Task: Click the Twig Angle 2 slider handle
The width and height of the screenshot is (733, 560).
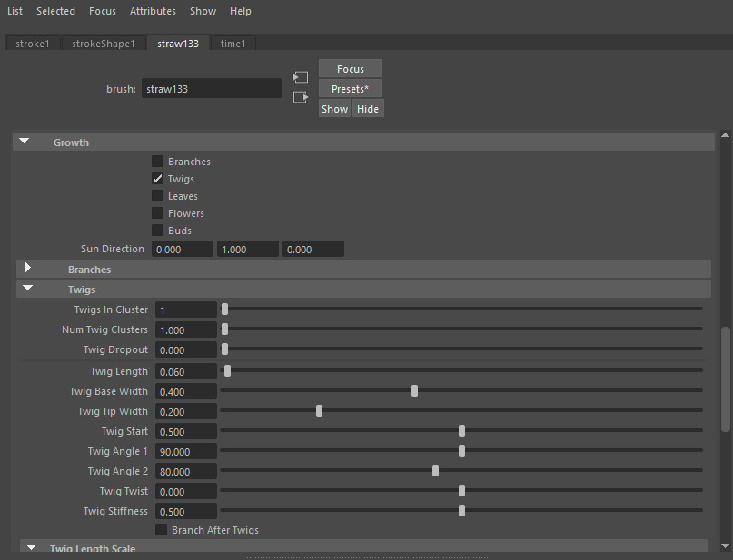Action: pos(436,471)
